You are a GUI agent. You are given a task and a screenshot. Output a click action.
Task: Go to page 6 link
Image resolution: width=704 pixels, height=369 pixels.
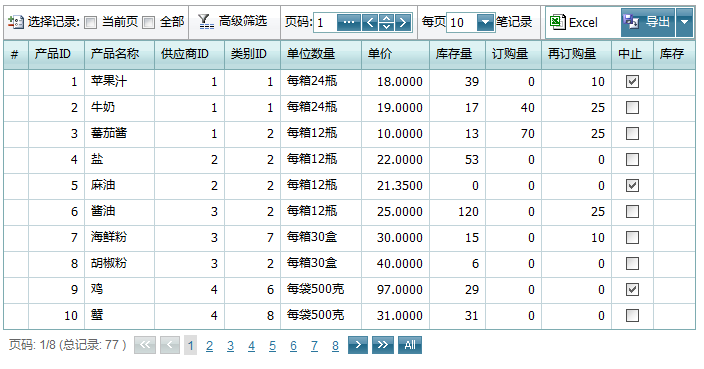pyautogui.click(x=293, y=346)
